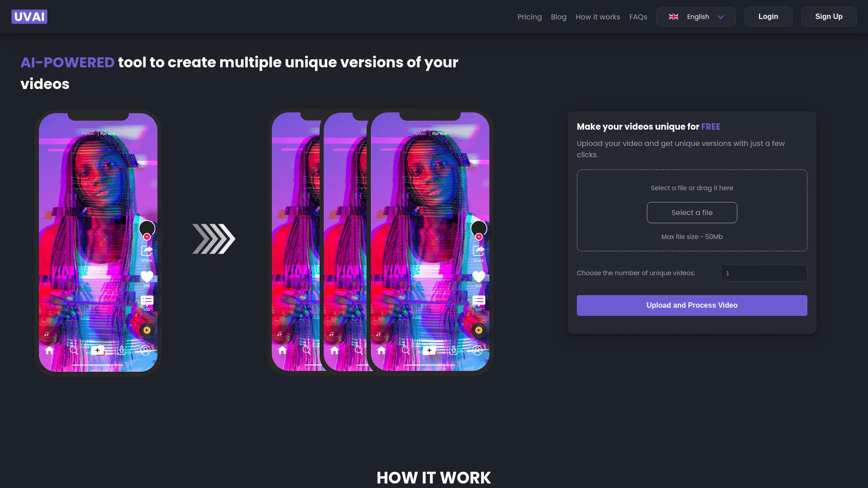This screenshot has width=868, height=488.
Task: Click the Login button
Action: pos(769,16)
